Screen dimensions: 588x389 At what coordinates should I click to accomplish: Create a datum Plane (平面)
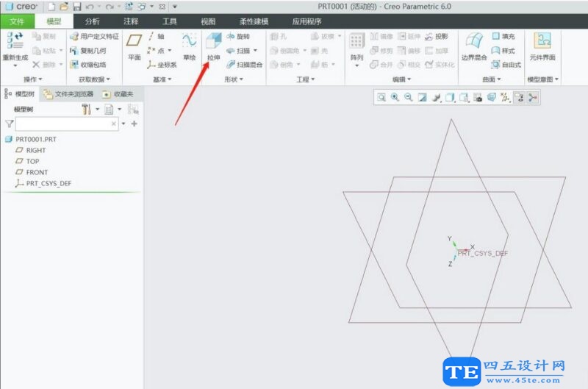[x=134, y=46]
